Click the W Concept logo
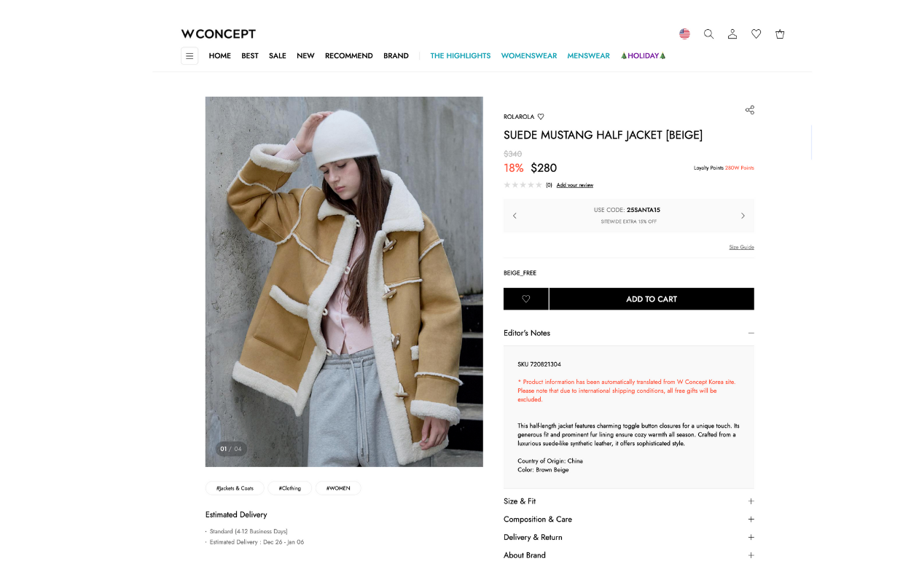Viewport: 911px width, 588px height. (219, 34)
